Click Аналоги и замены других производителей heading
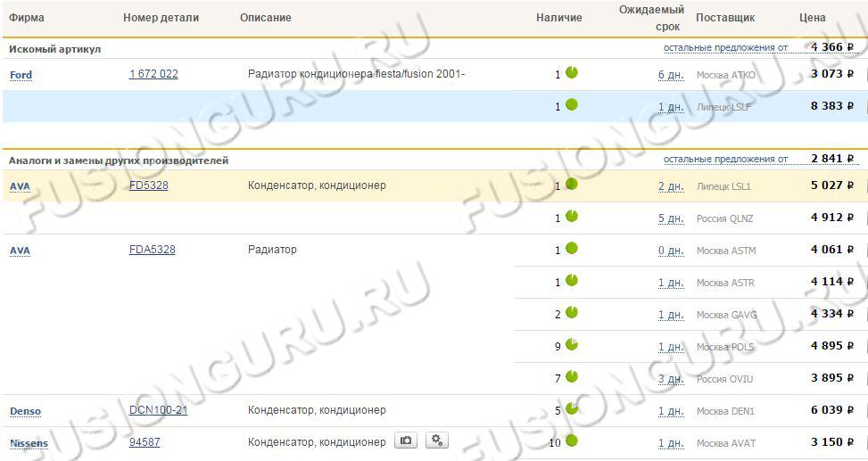Screen dimensions: 868x461 click(x=119, y=161)
